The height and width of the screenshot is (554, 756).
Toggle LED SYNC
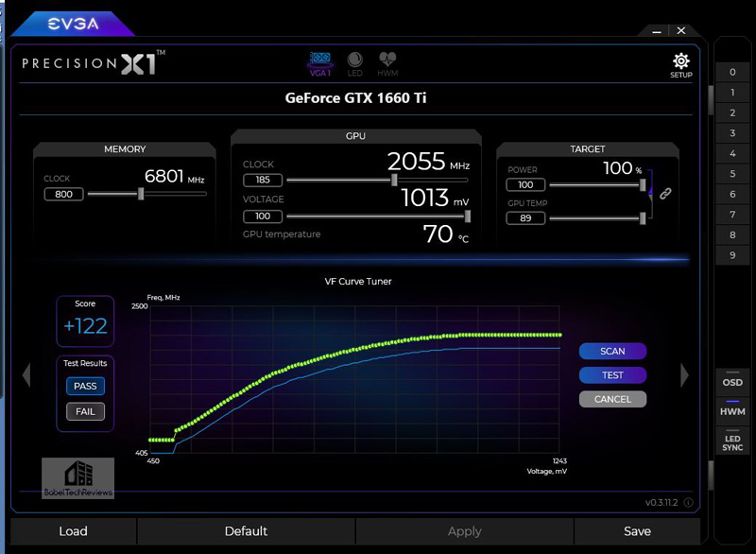[x=732, y=441]
